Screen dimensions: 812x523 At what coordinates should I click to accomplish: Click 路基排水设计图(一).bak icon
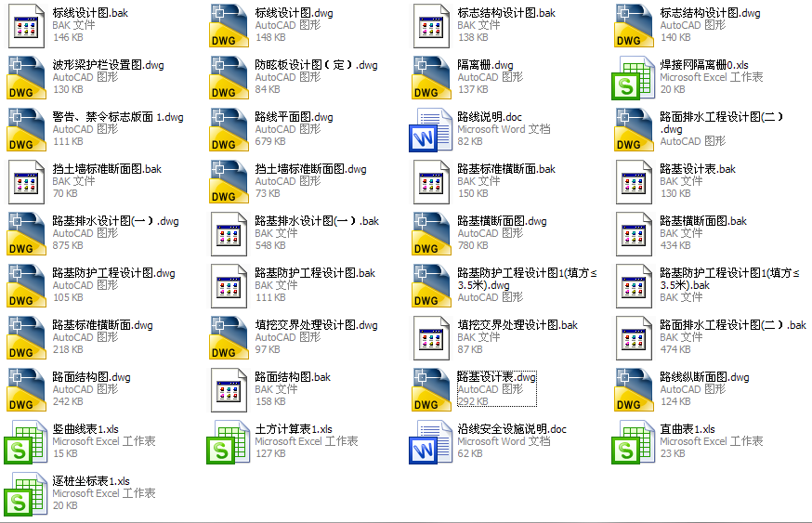pos(229,234)
